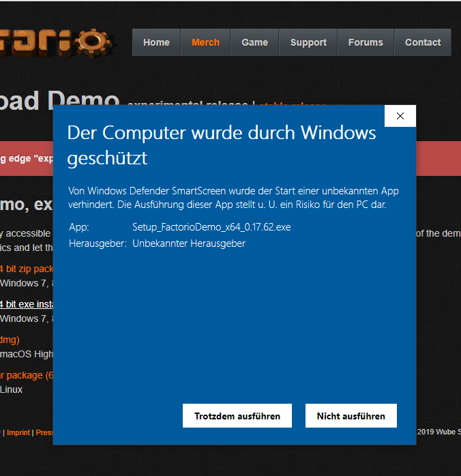Select the Game menu item

254,42
